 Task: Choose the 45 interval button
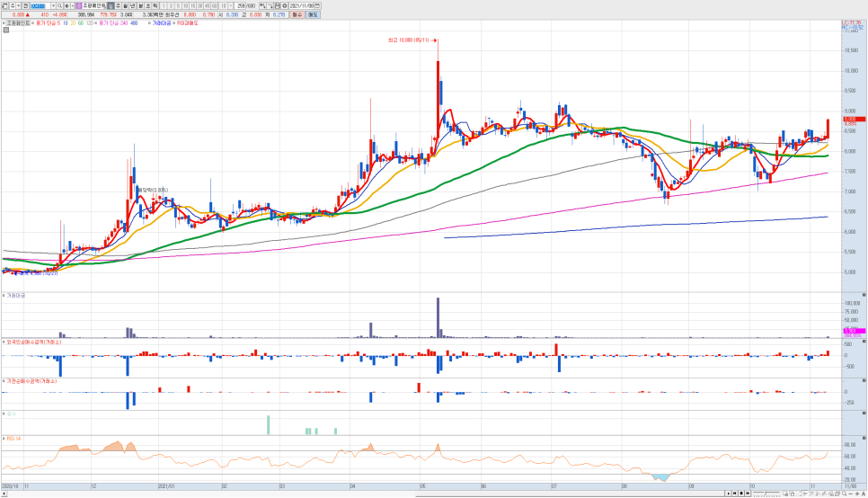(x=207, y=5)
